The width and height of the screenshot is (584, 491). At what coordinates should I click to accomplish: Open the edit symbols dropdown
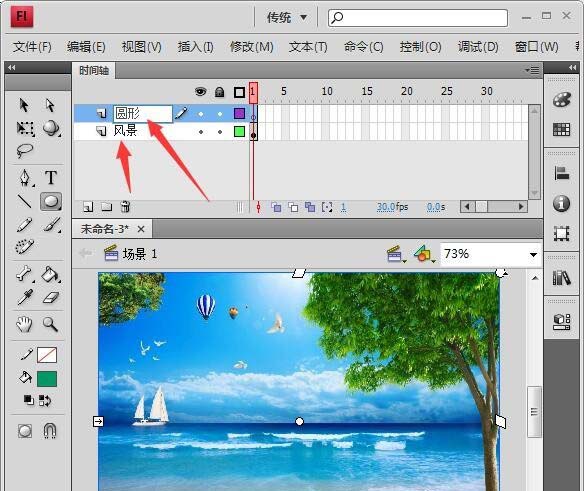[x=424, y=254]
